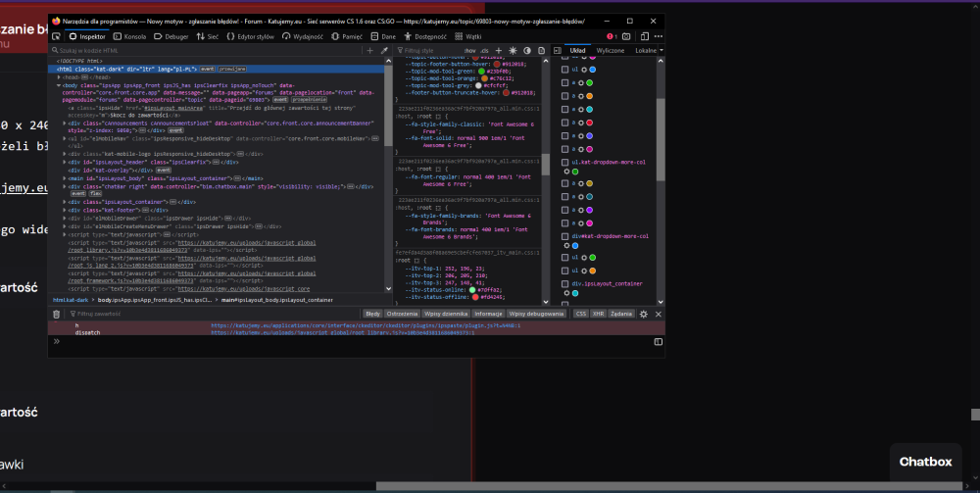Click the przewijane badge on html element
980x493 pixels.
coord(232,70)
